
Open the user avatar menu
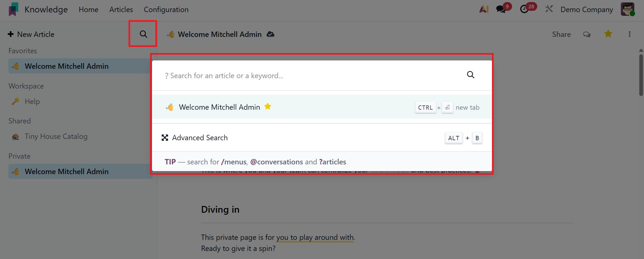[627, 9]
